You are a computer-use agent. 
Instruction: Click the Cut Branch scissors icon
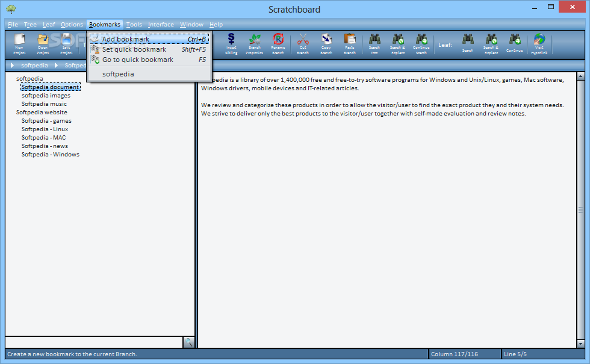tap(302, 43)
